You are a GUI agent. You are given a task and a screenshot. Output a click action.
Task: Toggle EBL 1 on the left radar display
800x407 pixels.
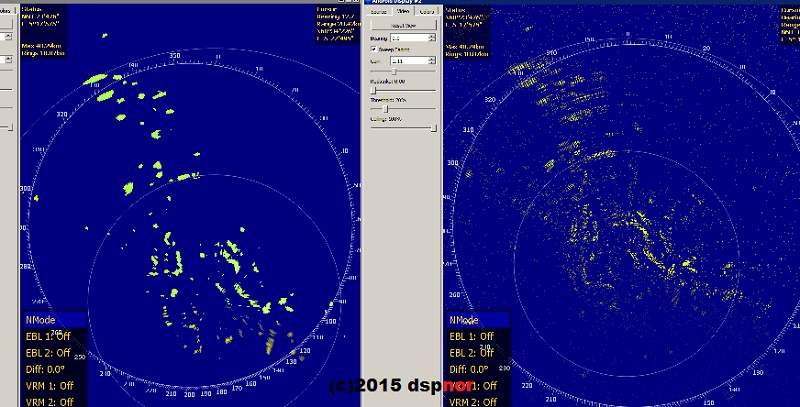point(48,336)
